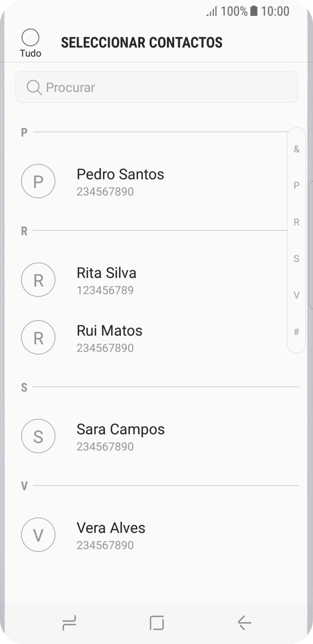Select contact Vera Alves by name
313x644 pixels.
(x=111, y=528)
